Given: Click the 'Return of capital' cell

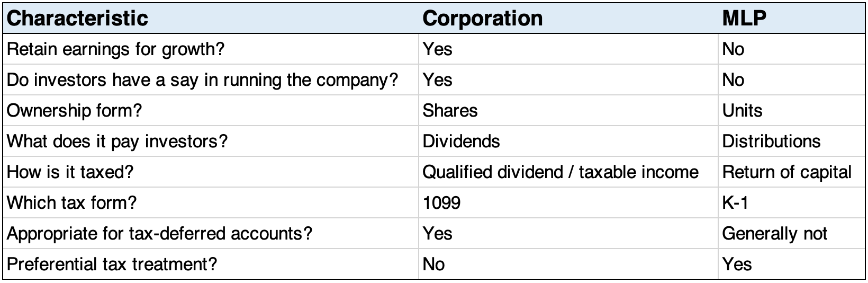Looking at the screenshot, I should click(786, 172).
